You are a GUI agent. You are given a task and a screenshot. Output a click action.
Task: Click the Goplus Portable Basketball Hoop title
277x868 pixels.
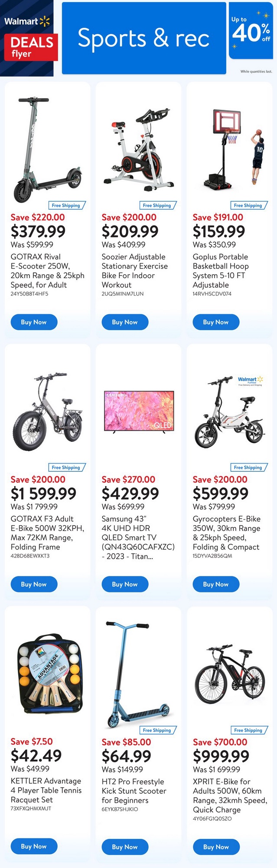(221, 271)
